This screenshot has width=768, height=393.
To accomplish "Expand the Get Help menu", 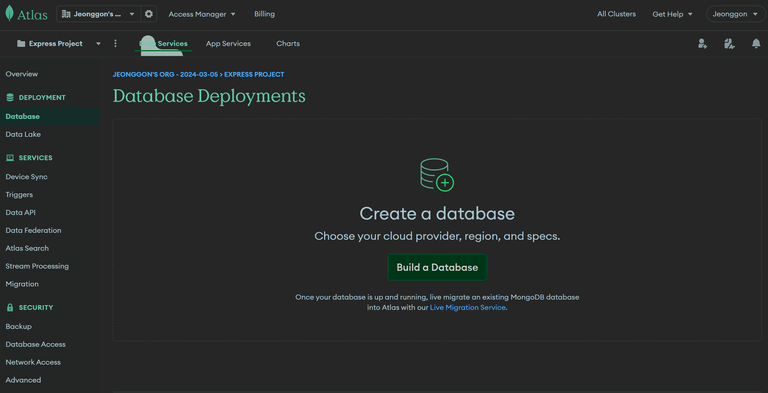I will 672,14.
